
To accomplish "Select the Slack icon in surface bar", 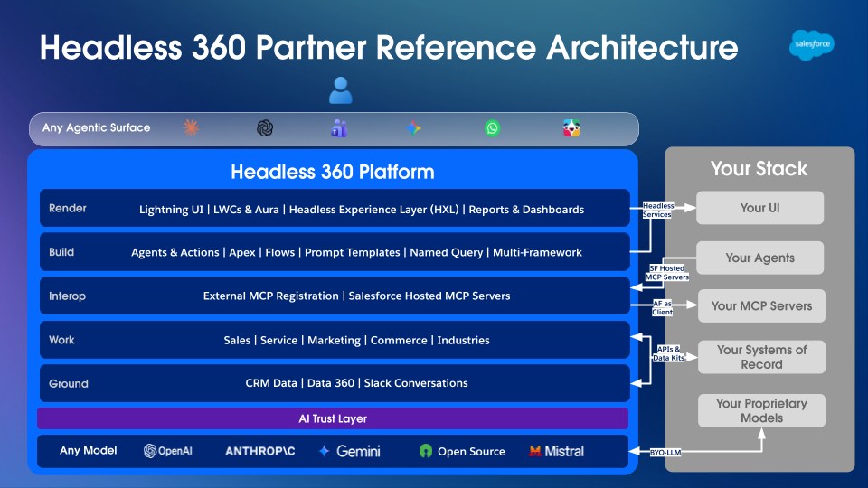I will (x=571, y=128).
